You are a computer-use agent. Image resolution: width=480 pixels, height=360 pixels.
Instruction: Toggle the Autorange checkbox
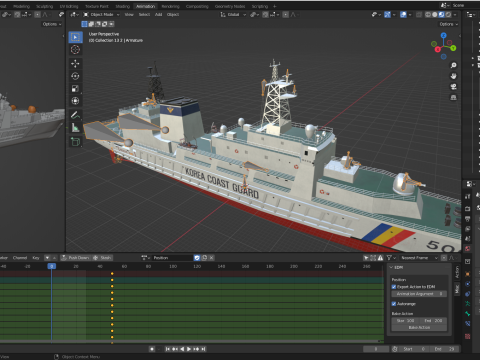pyautogui.click(x=394, y=304)
